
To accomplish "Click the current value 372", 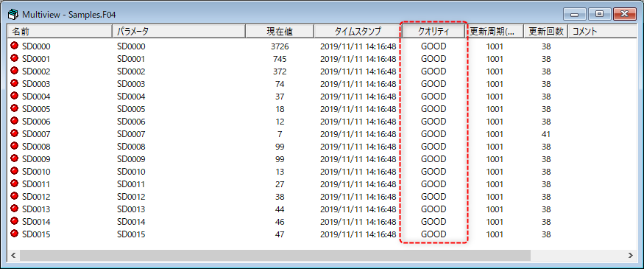I will [x=280, y=71].
